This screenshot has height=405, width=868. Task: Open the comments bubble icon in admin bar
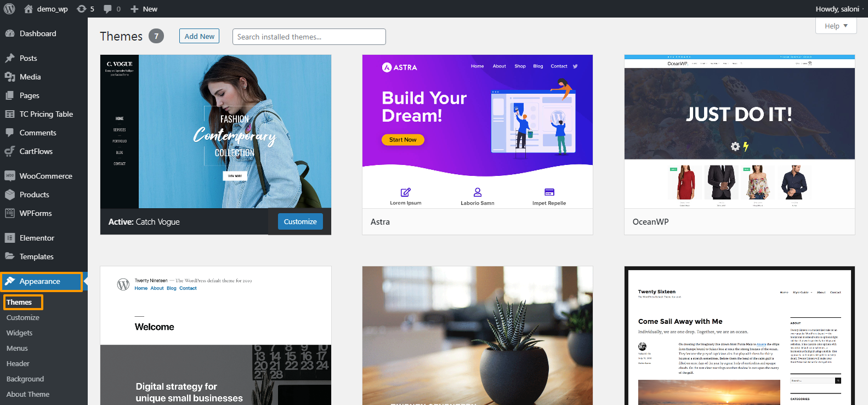coord(107,9)
